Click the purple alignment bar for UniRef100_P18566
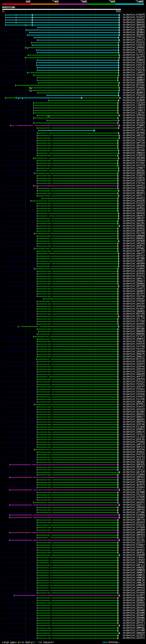This screenshot has width=146, height=644. pyautogui.click(x=65, y=515)
